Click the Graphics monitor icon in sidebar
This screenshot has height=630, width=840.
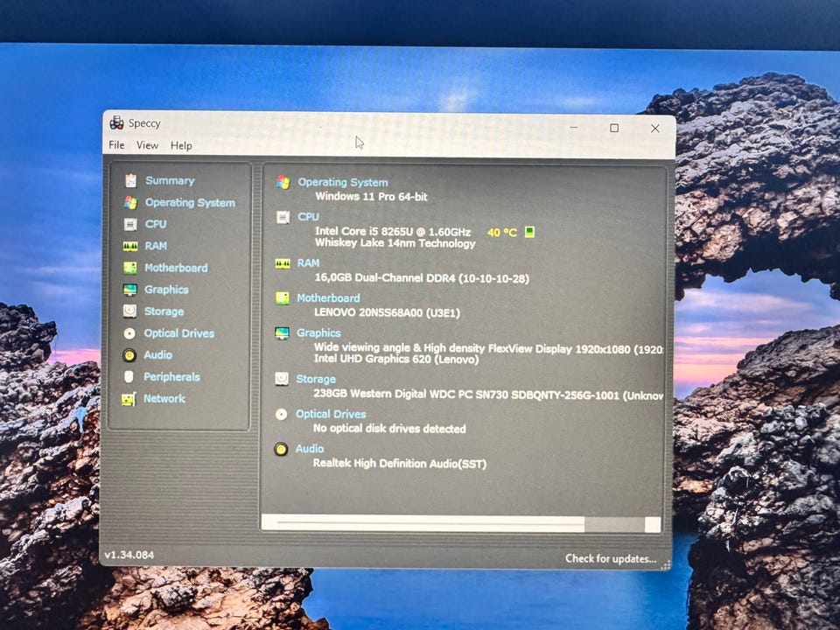[x=130, y=290]
